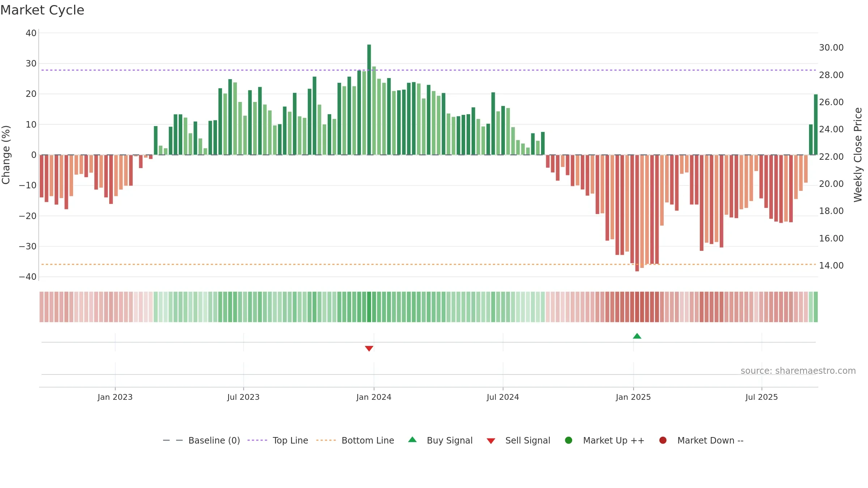
Task: Click the Market Cycle chart title
Action: click(42, 10)
